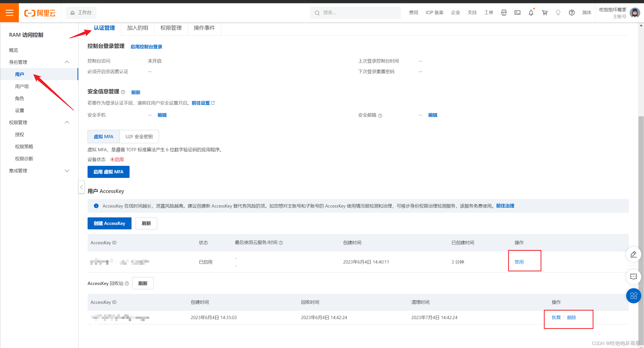Open help via the question mark icon
The width and height of the screenshot is (644, 348).
tap(572, 12)
